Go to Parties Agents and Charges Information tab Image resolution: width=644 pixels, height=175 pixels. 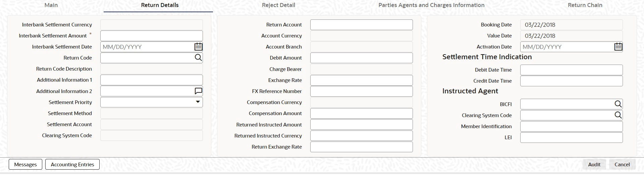(431, 5)
